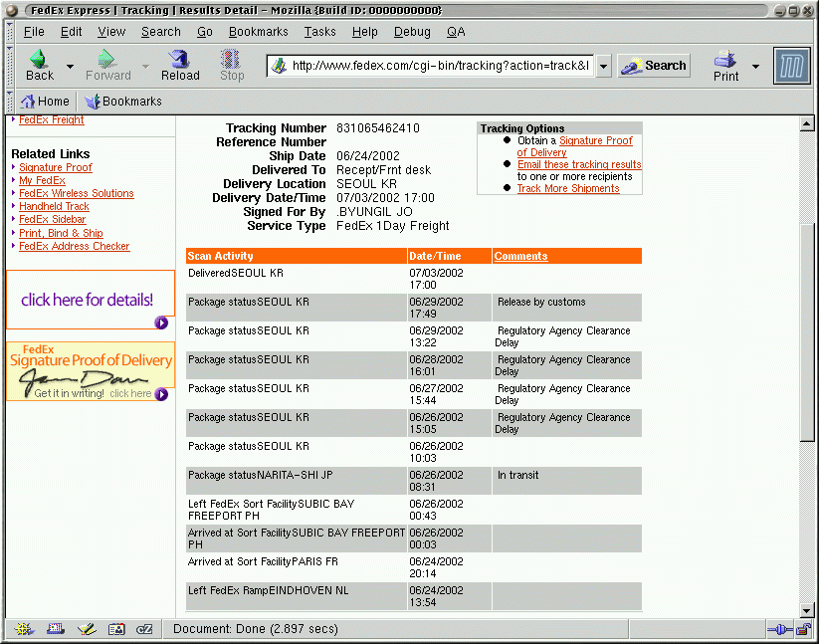This screenshot has width=819, height=644.
Task: Click Email these tracking results link
Action: point(579,164)
